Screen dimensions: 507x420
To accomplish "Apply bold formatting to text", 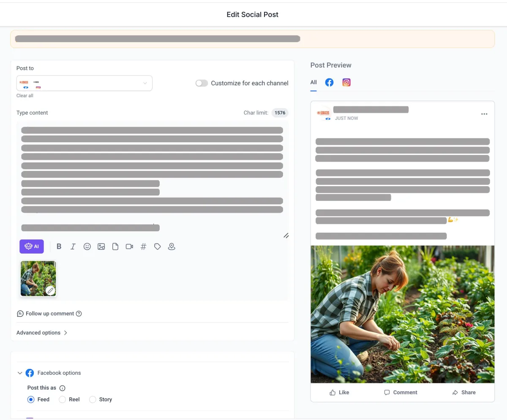I will 59,247.
